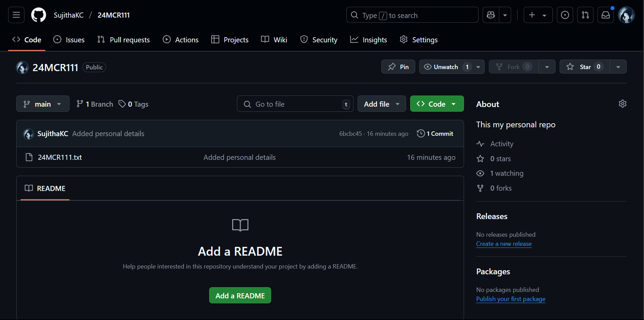Click the repository owner avatar beside the title
644x320 pixels.
(22, 67)
